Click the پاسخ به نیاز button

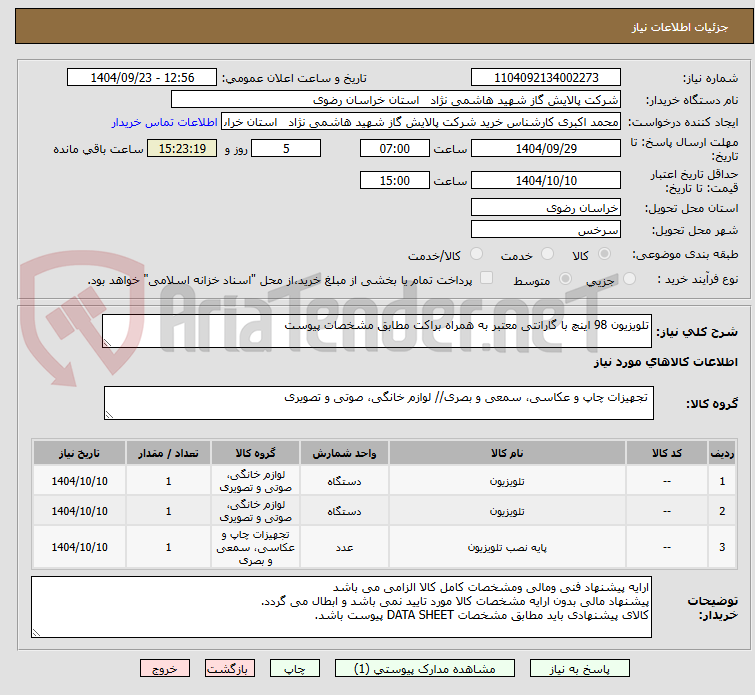579,669
